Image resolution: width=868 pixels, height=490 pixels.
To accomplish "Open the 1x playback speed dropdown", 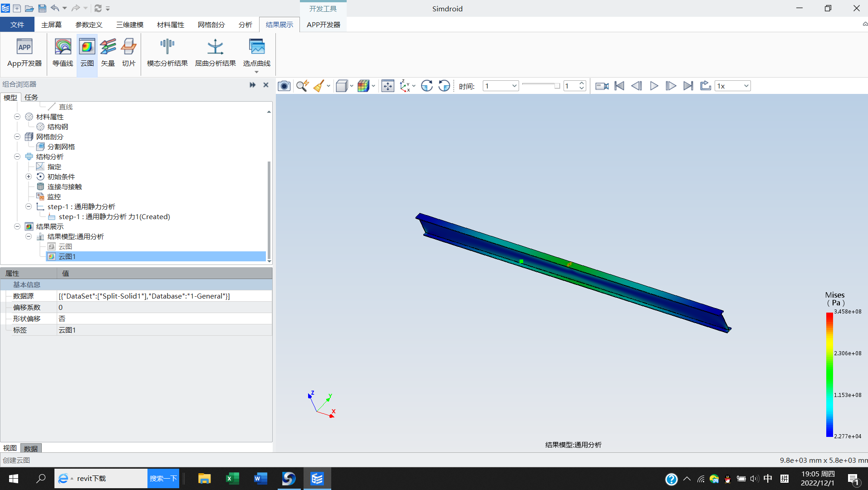I will [x=733, y=86].
